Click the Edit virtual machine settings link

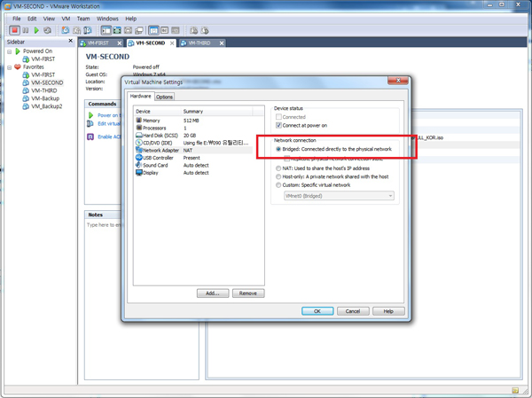tap(108, 123)
